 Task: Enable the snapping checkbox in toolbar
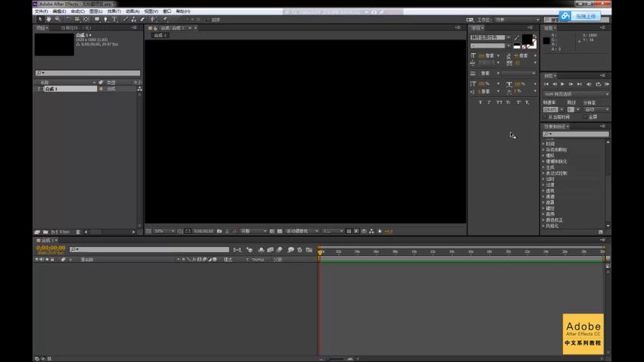click(x=208, y=20)
